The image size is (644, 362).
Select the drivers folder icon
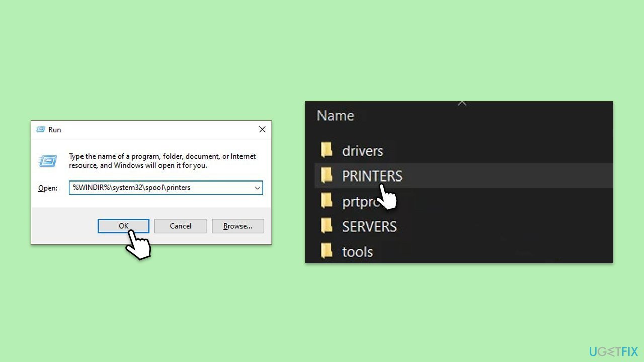(x=327, y=150)
